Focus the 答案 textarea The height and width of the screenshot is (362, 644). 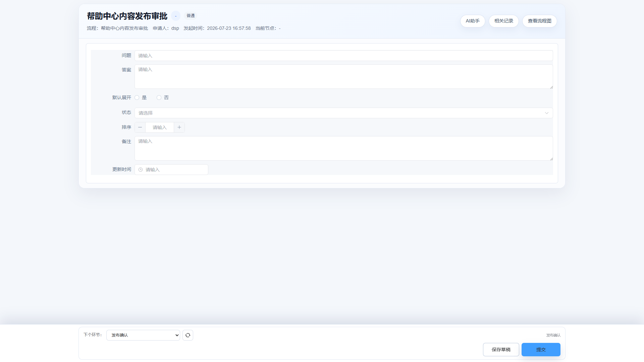click(343, 77)
